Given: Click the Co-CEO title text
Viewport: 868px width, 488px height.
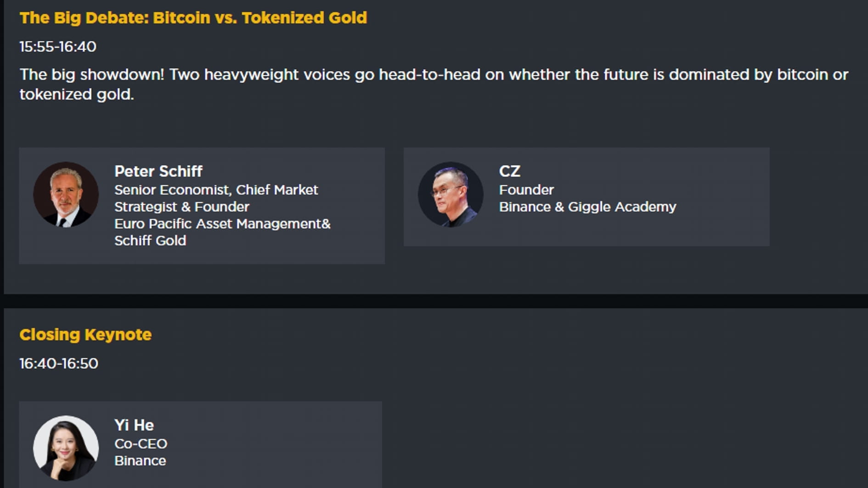Looking at the screenshot, I should 141,444.
